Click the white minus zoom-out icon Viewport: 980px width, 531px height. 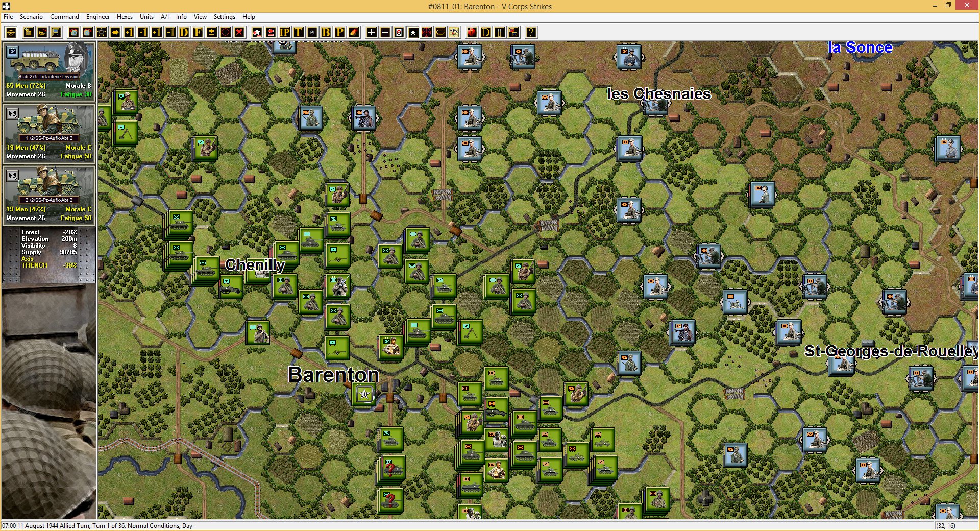click(385, 32)
